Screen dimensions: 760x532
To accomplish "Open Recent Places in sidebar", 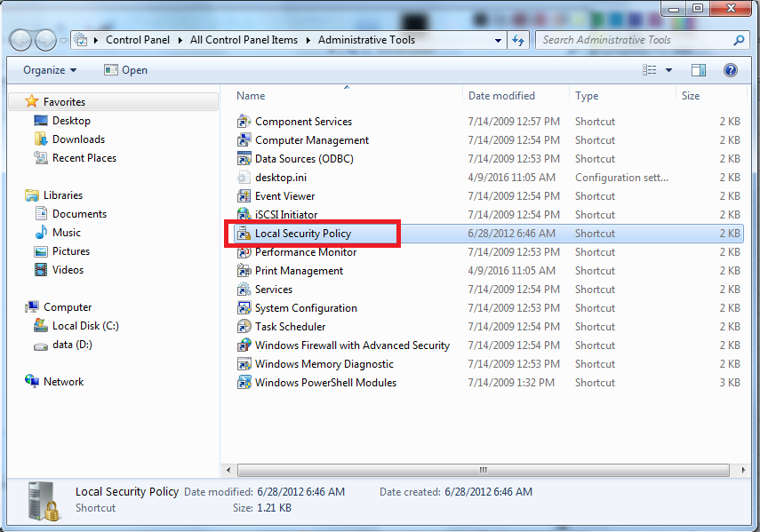I will 76,158.
